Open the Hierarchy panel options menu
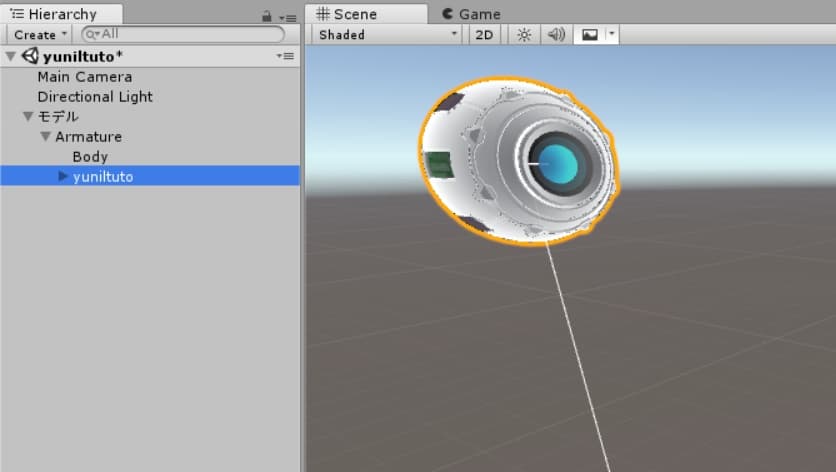The width and height of the screenshot is (836, 472). (x=286, y=16)
